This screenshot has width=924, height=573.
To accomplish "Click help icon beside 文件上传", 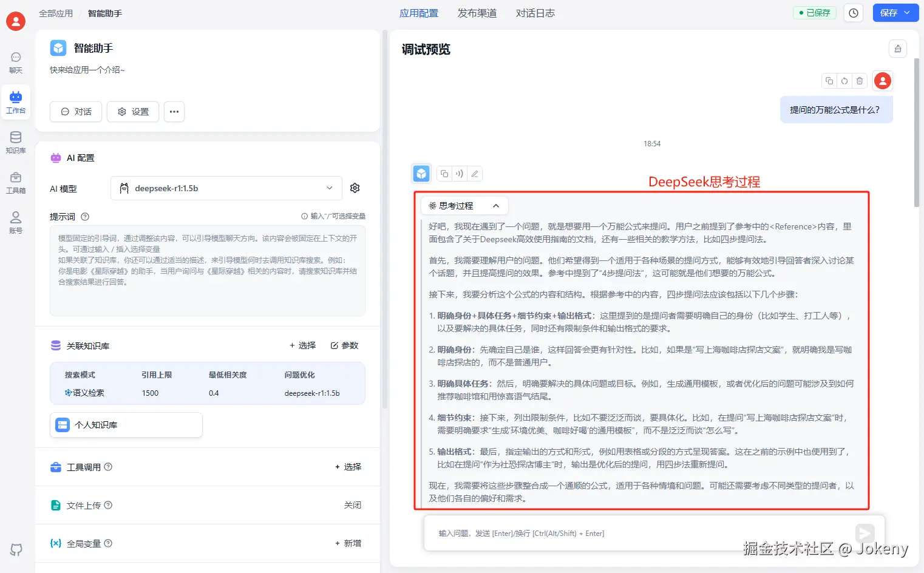I will click(108, 505).
